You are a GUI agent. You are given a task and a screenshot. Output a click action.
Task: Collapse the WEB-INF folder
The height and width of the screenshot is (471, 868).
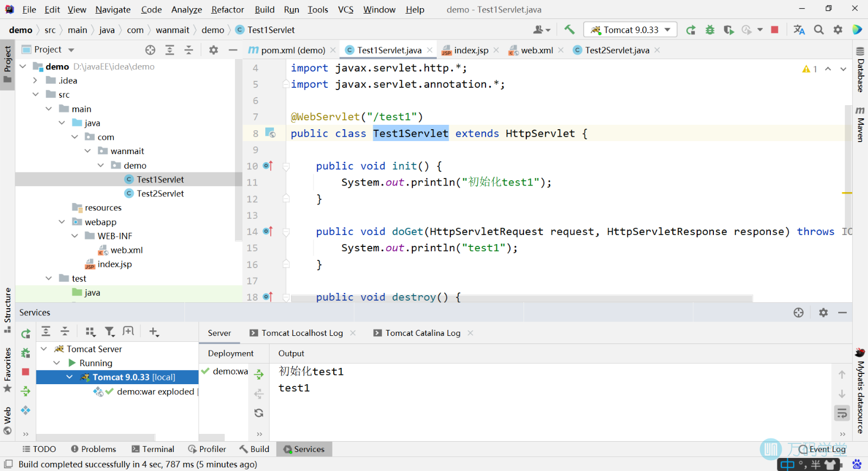pos(75,235)
